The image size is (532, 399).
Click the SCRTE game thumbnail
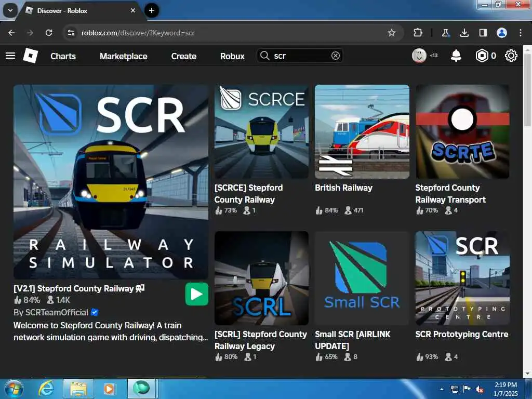(x=462, y=131)
